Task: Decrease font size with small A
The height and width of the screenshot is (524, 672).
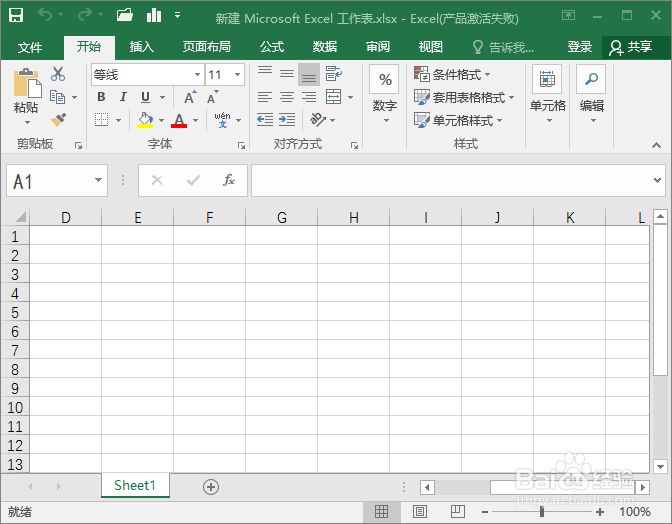Action: click(213, 97)
